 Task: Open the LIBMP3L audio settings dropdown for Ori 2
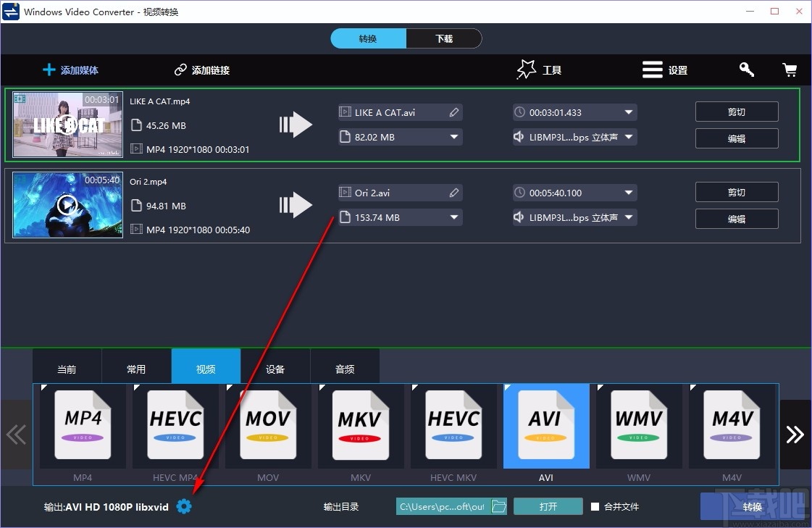(627, 217)
